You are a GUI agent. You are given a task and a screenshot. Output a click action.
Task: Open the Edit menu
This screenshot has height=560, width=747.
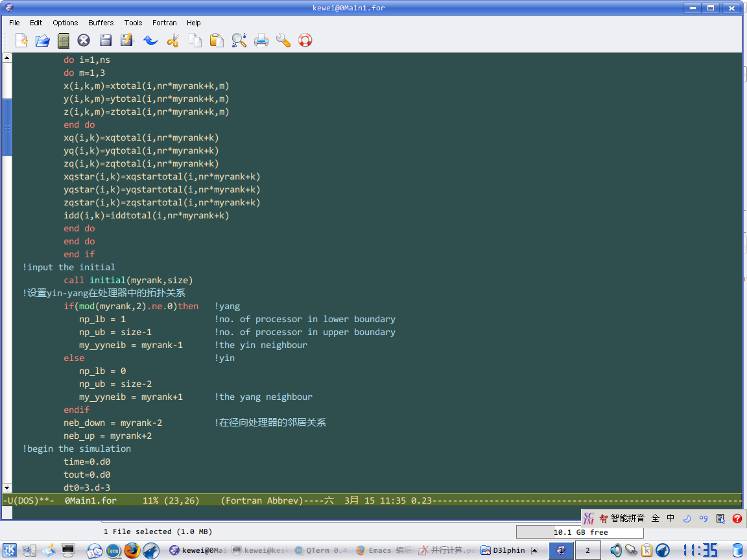36,23
